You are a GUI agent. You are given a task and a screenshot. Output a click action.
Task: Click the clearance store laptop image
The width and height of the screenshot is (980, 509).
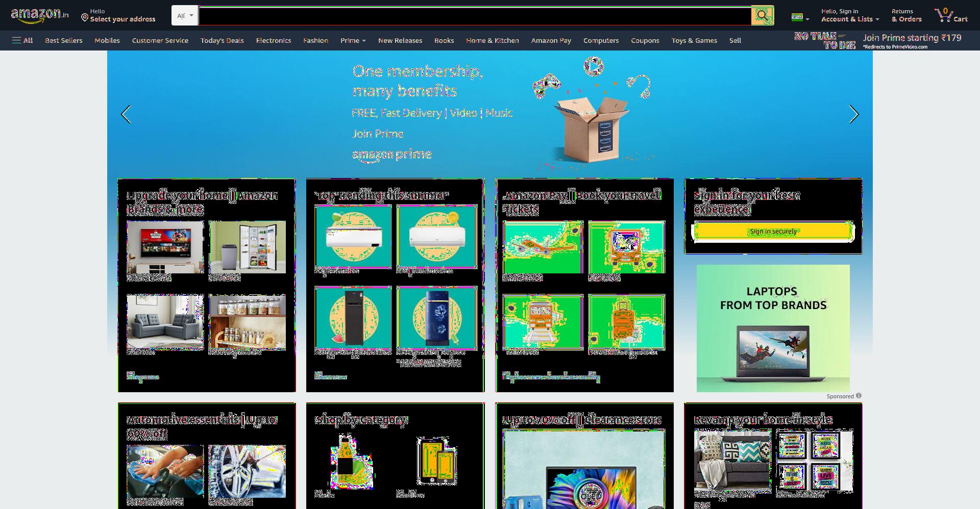point(584,469)
